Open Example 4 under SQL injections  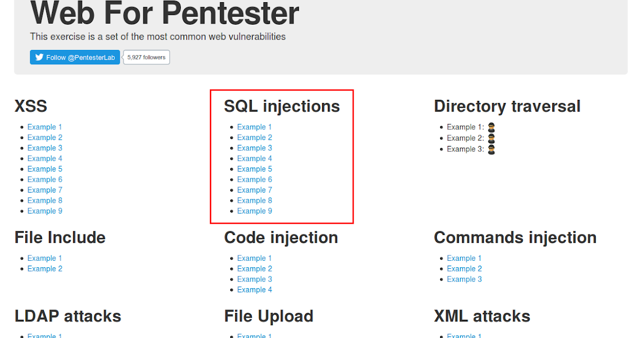coord(254,158)
